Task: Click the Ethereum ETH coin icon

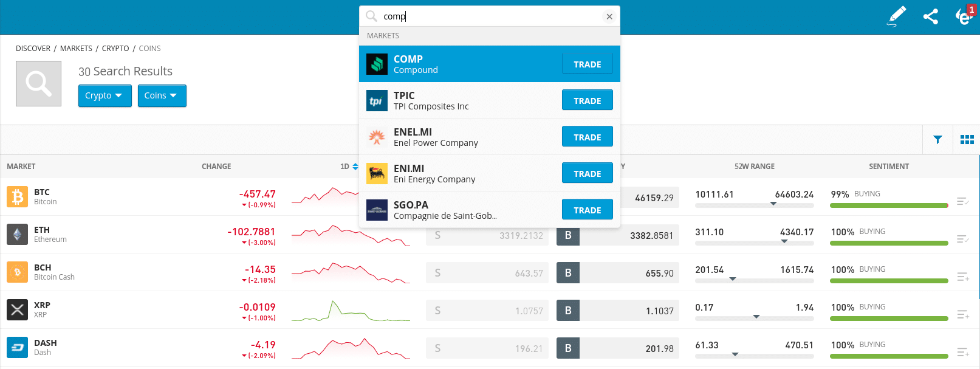Action: click(17, 235)
